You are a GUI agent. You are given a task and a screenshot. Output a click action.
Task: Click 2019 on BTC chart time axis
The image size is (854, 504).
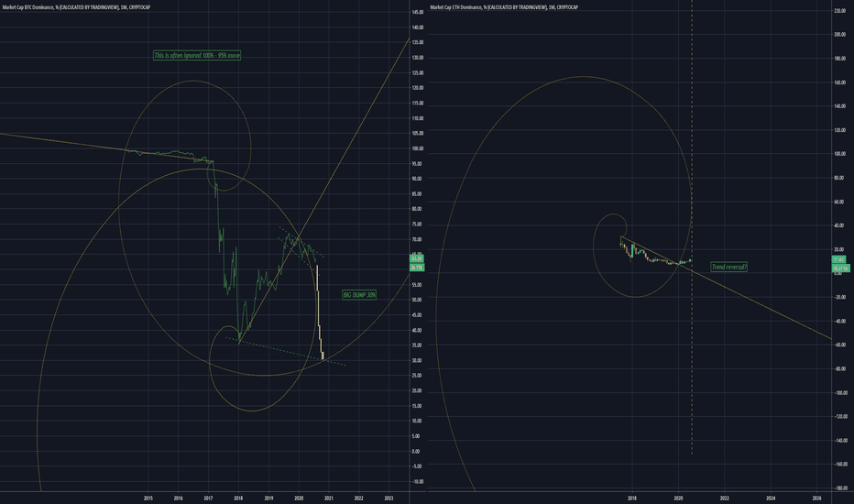268,498
